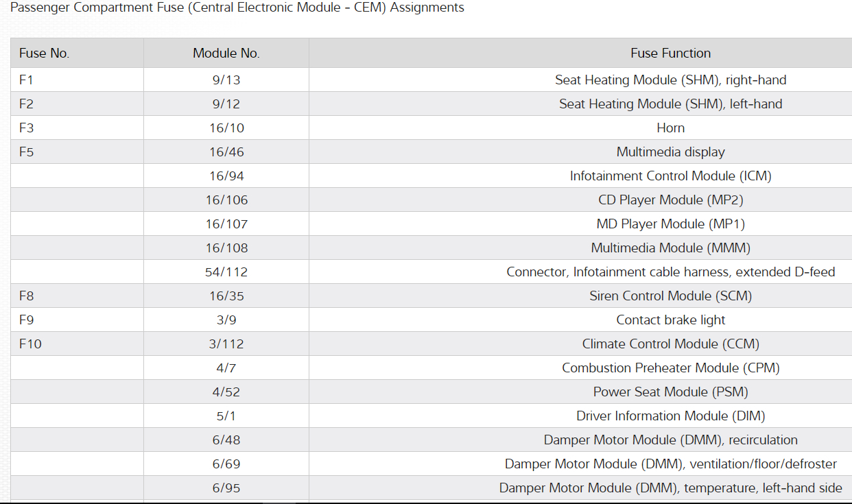Click the Fuse No. column header

click(45, 53)
